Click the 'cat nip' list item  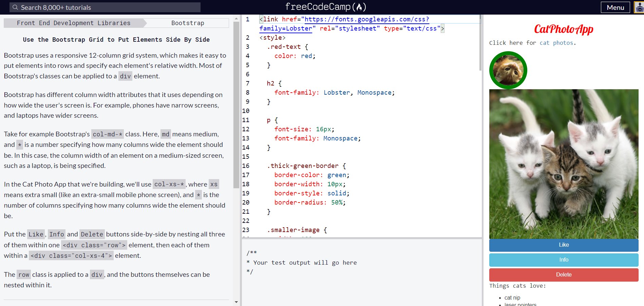[512, 298]
